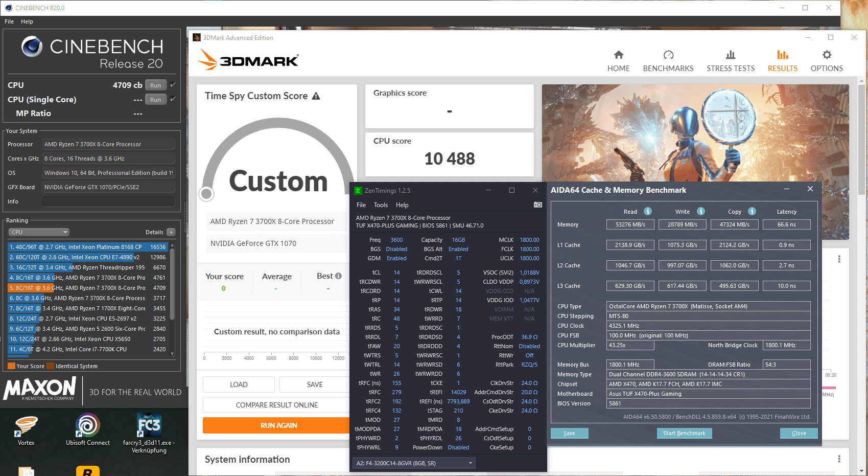Viewport: 868px width, 476px height.
Task: Click the ZenTimings title bar icon
Action: (358, 191)
